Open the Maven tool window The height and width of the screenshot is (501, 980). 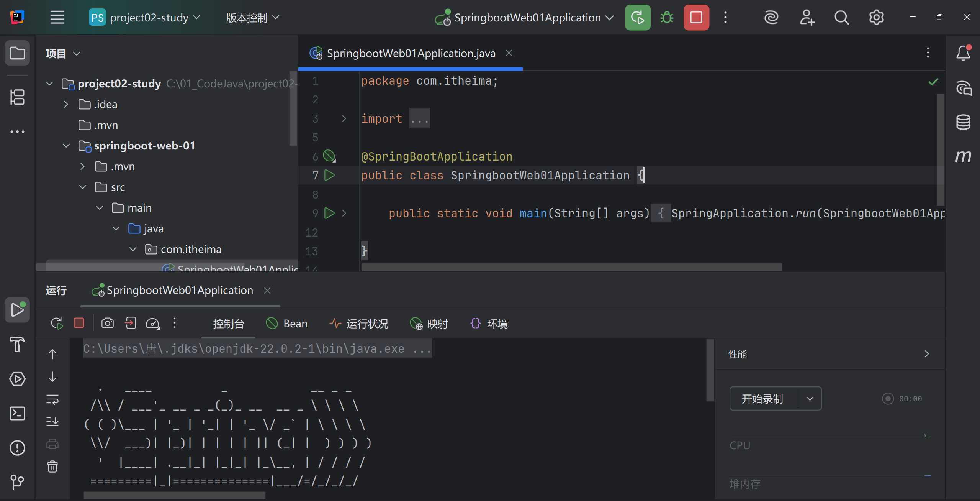964,156
